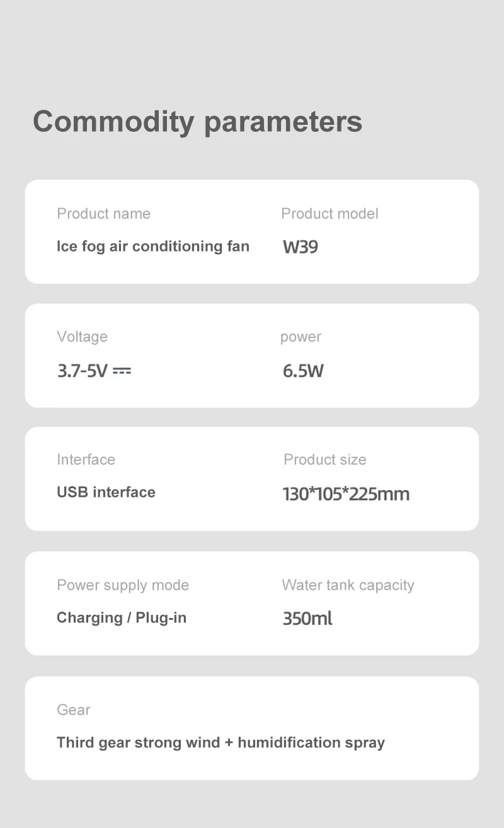Image resolution: width=504 pixels, height=828 pixels.
Task: Click the Third gear strong wind description
Action: pos(220,742)
